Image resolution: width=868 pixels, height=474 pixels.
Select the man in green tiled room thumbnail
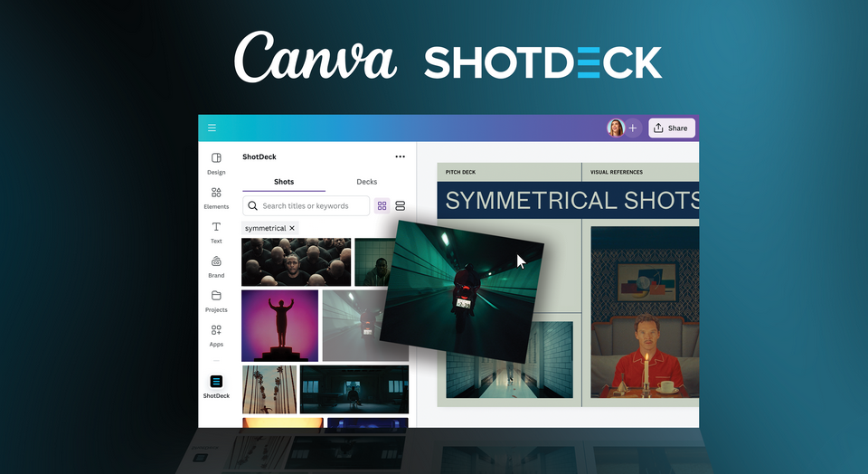pos(374,262)
